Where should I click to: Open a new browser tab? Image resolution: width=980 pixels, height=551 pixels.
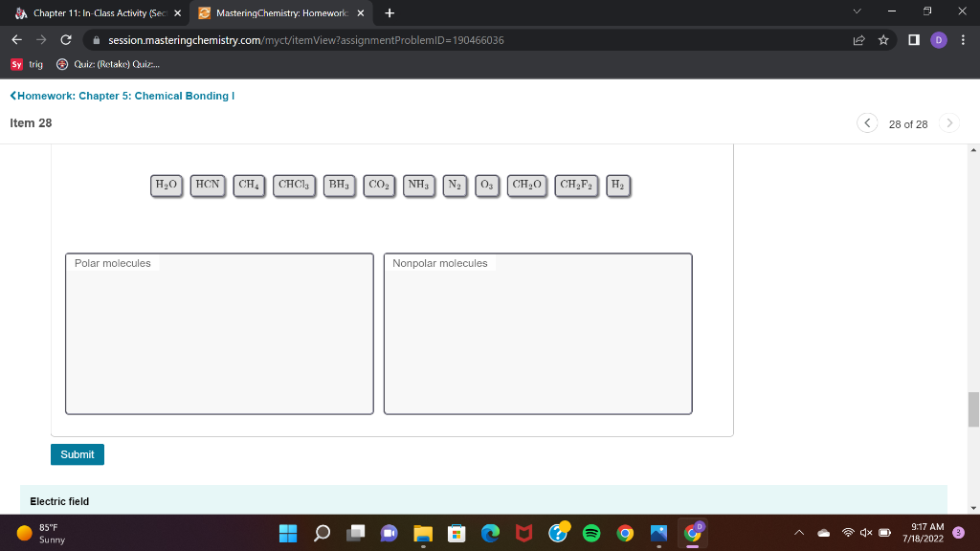pos(388,13)
